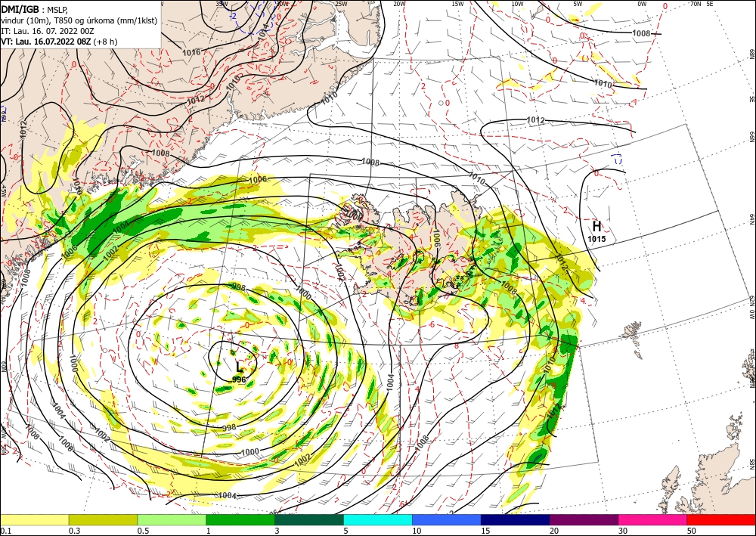This screenshot has width=756, height=536.
Task: Click the '996' low pressure value
Action: click(239, 380)
